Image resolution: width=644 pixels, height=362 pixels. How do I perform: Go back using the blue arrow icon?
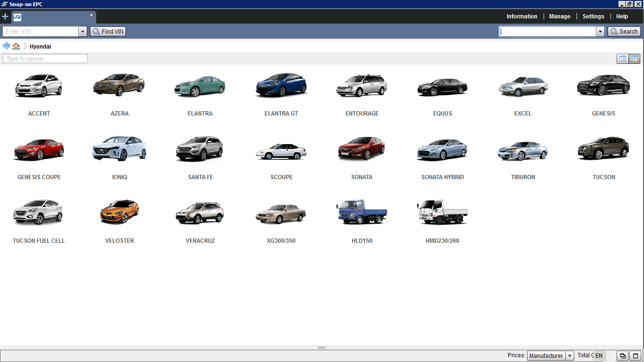[x=6, y=46]
